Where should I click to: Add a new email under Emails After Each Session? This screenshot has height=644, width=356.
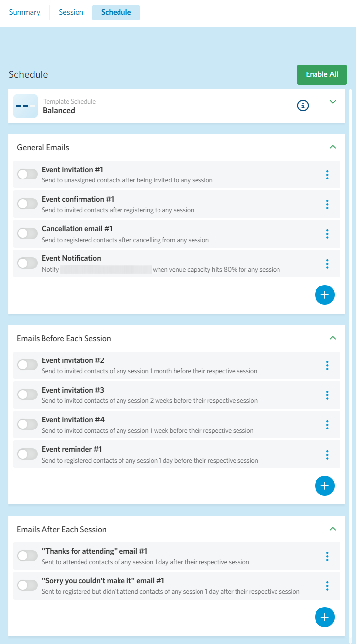(x=325, y=617)
